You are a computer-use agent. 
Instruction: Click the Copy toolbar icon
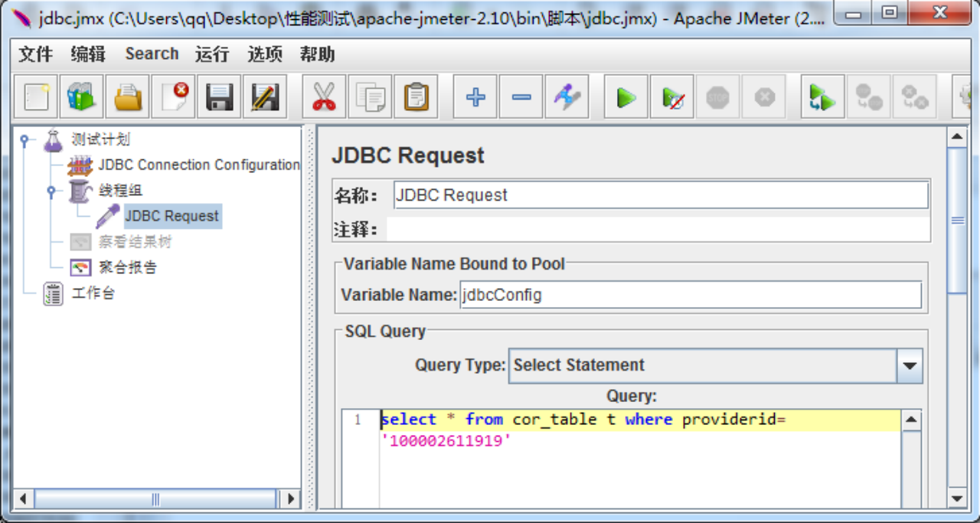pyautogui.click(x=370, y=97)
